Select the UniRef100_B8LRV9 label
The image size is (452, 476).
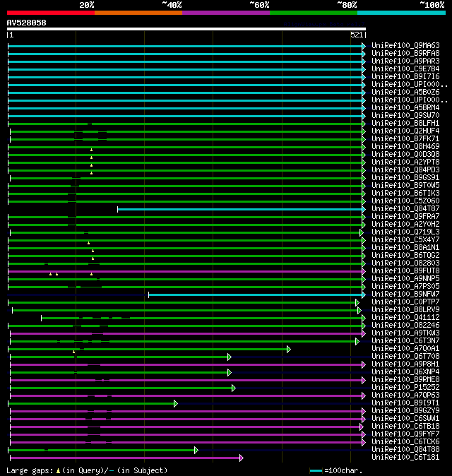click(405, 310)
